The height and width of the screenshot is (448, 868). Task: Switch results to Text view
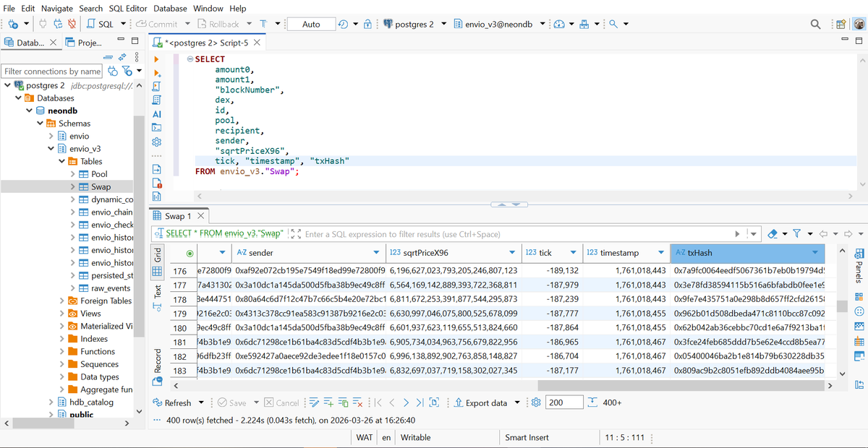click(x=157, y=298)
